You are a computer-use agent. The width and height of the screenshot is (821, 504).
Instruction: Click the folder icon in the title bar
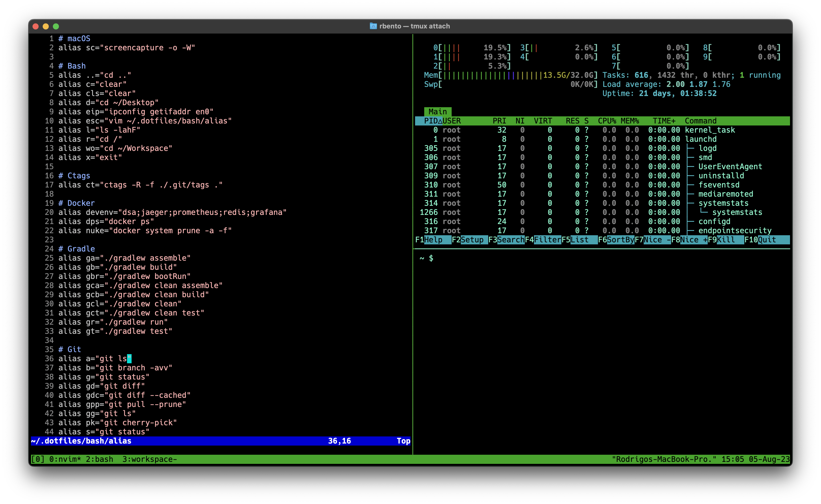pos(373,26)
